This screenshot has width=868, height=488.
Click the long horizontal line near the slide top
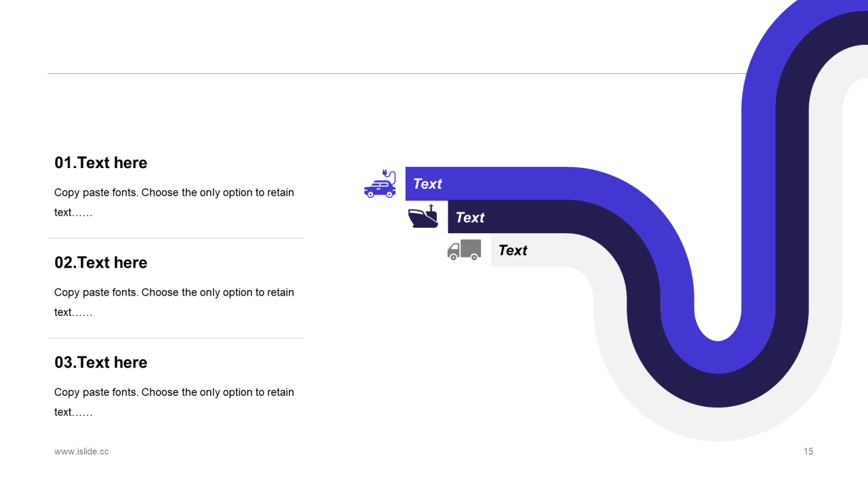393,73
